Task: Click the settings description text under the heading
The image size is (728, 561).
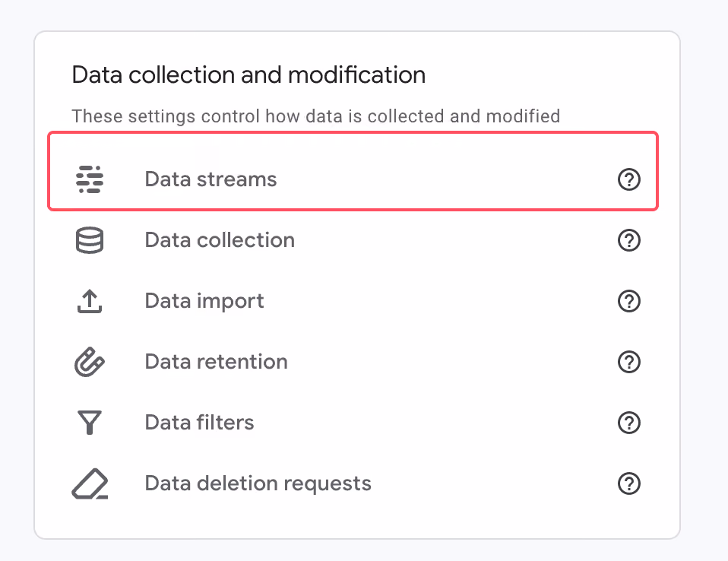Action: (315, 116)
